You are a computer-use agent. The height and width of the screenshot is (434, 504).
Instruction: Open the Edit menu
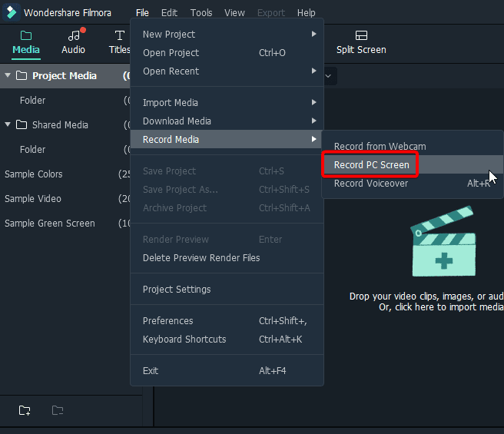[169, 12]
